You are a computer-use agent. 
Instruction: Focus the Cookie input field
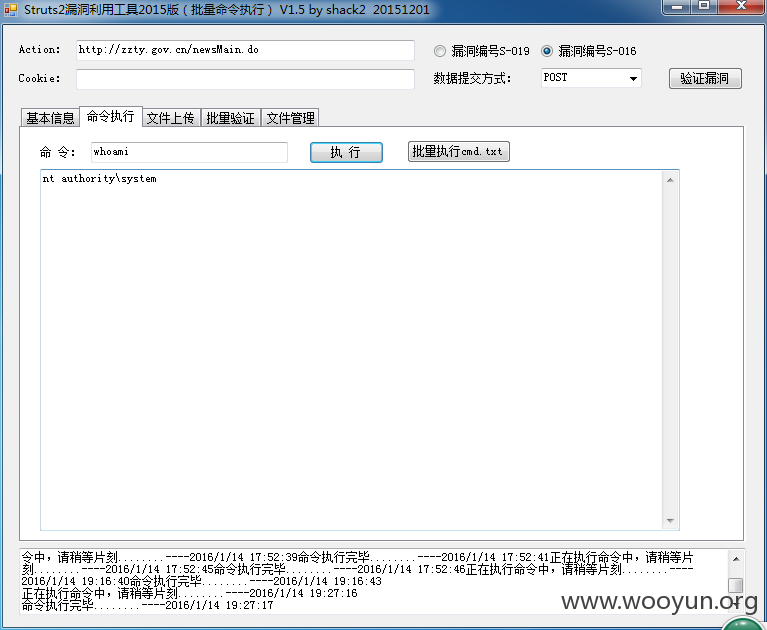(245, 79)
